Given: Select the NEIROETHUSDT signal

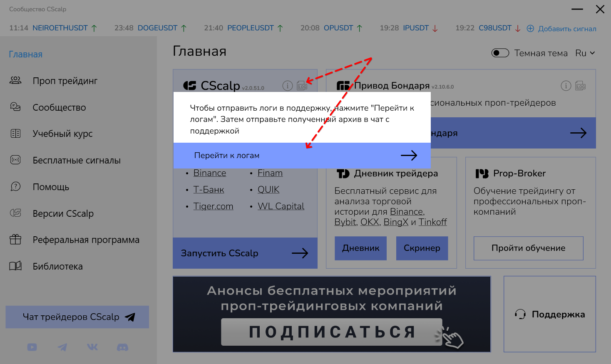Looking at the screenshot, I should (x=60, y=28).
